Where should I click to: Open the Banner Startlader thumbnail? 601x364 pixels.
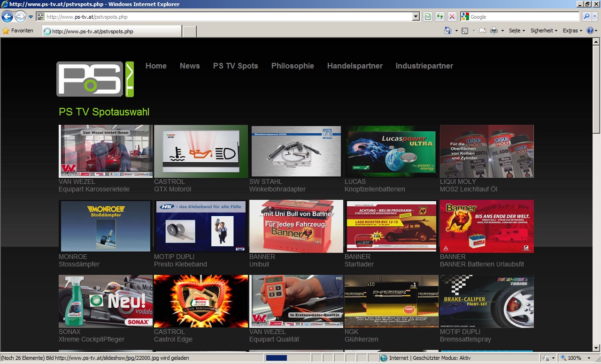point(392,226)
